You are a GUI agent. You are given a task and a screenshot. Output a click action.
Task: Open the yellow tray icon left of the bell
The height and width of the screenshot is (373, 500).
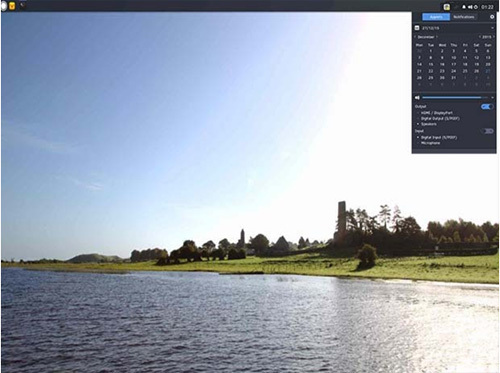[x=446, y=7]
